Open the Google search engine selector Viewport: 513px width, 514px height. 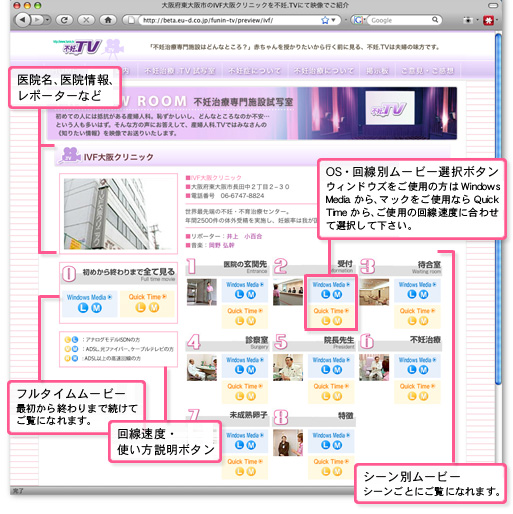359,20
